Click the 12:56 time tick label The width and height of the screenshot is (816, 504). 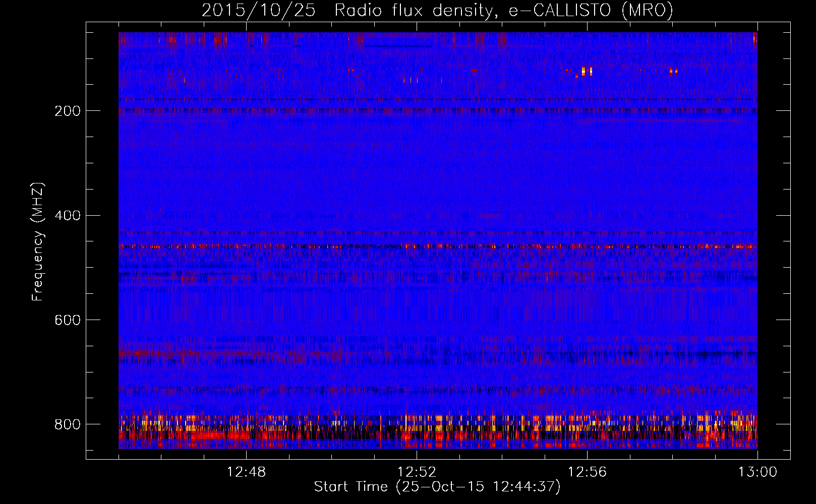pyautogui.click(x=587, y=472)
